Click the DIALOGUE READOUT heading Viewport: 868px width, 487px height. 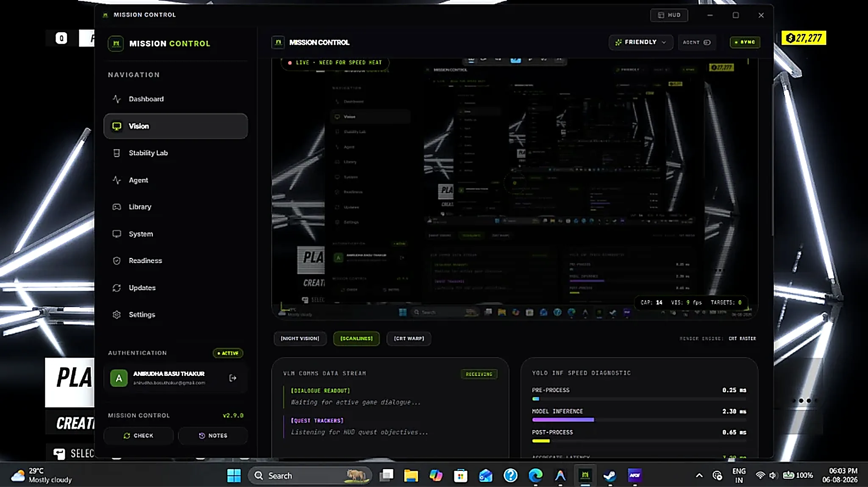pyautogui.click(x=320, y=390)
